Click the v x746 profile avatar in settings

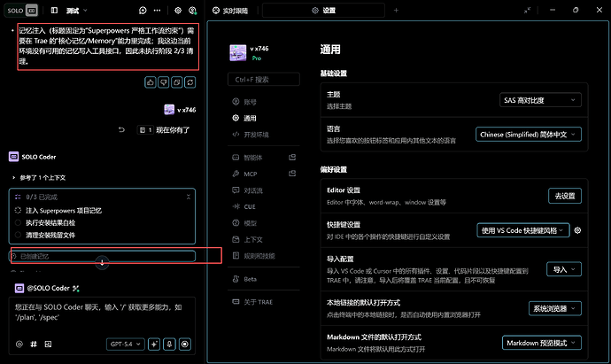point(237,53)
